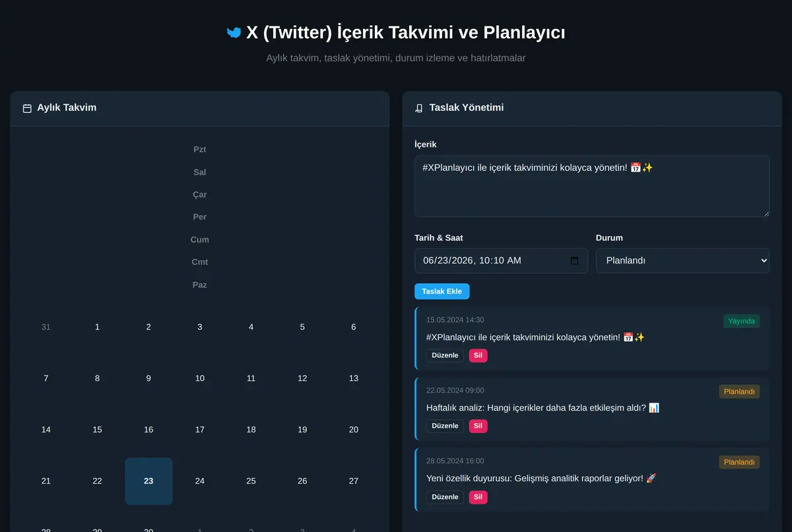Select day 26 in the calendar
The image size is (792, 532).
pos(302,481)
